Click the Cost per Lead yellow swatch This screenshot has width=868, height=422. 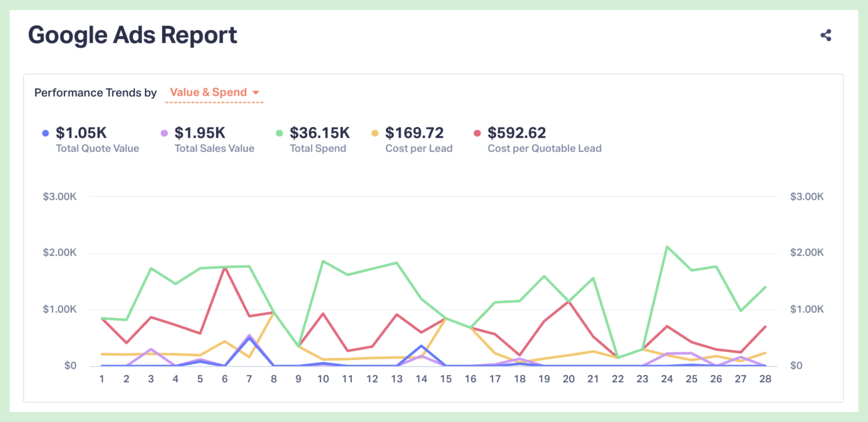pyautogui.click(x=375, y=133)
